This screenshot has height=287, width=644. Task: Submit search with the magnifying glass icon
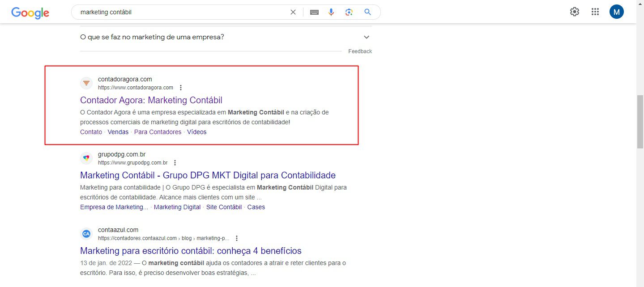(367, 12)
